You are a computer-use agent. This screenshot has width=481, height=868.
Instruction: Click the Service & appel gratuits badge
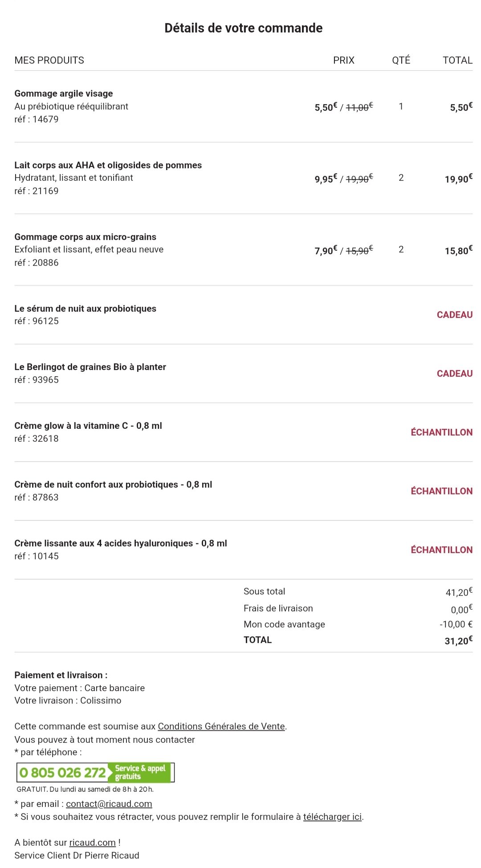[140, 773]
